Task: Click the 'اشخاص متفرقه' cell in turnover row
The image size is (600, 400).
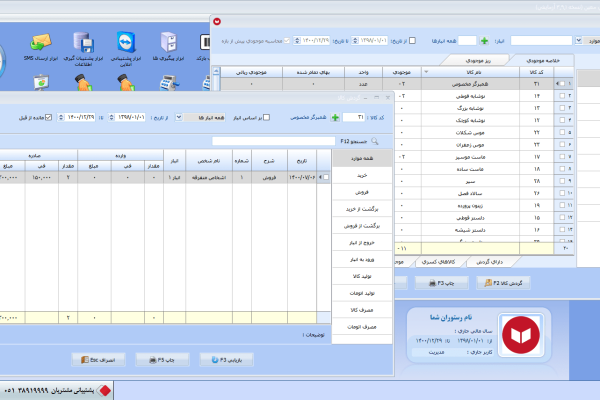Action: click(209, 177)
